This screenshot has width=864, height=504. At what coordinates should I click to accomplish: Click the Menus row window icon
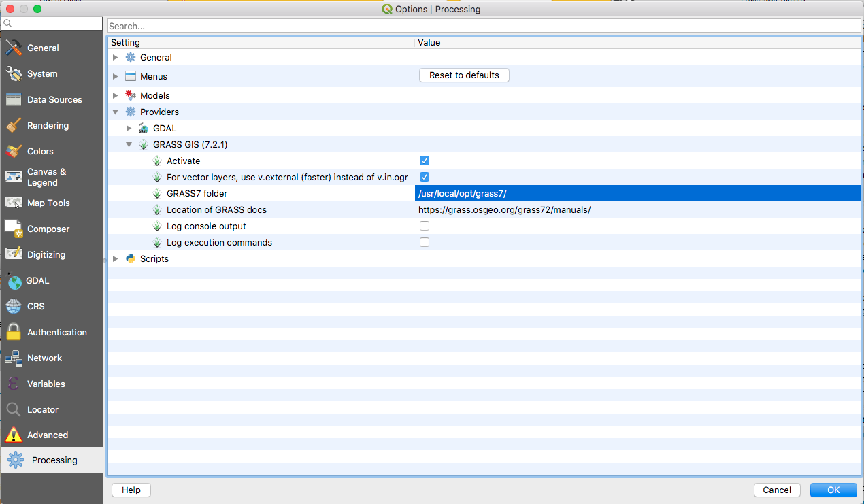click(131, 77)
